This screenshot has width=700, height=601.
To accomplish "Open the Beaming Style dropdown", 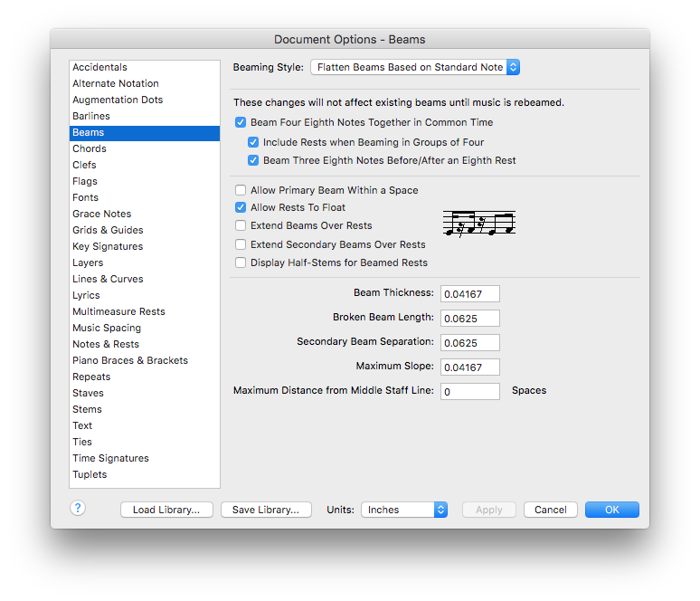I will (x=415, y=68).
